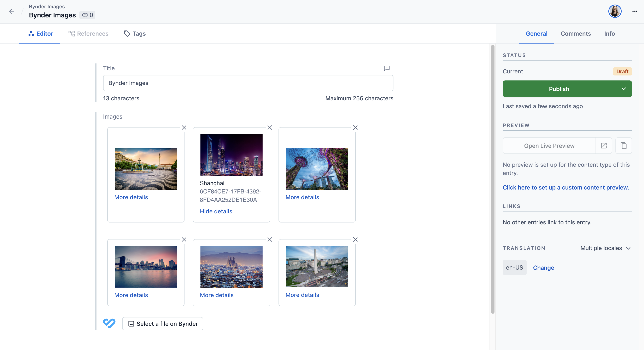
Task: Click the back navigation arrow icon
Action: pos(12,11)
